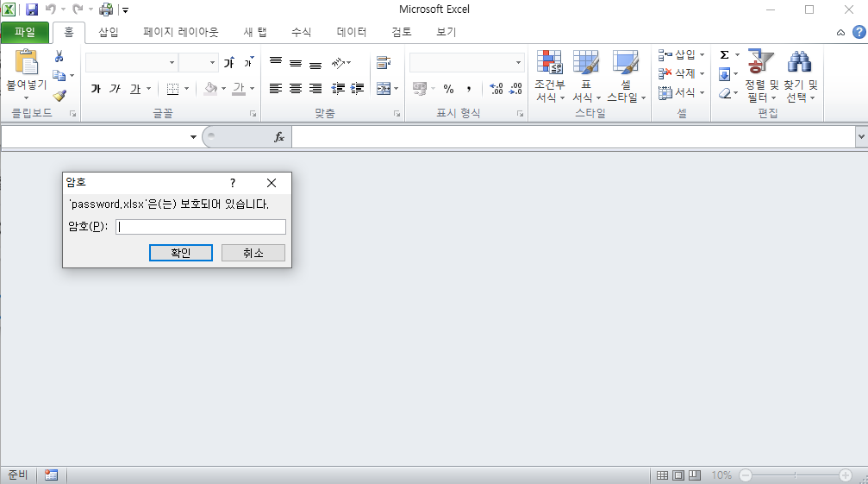Open the 새 탭 ribbon tab
The image size is (868, 484).
click(x=255, y=32)
